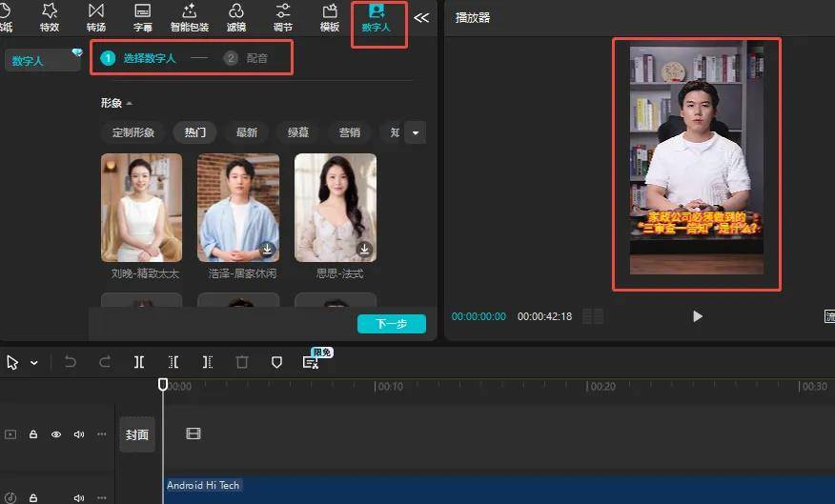This screenshot has width=835, height=504.
Task: Switch to the 字幕 subtitles tab
Action: pyautogui.click(x=143, y=17)
